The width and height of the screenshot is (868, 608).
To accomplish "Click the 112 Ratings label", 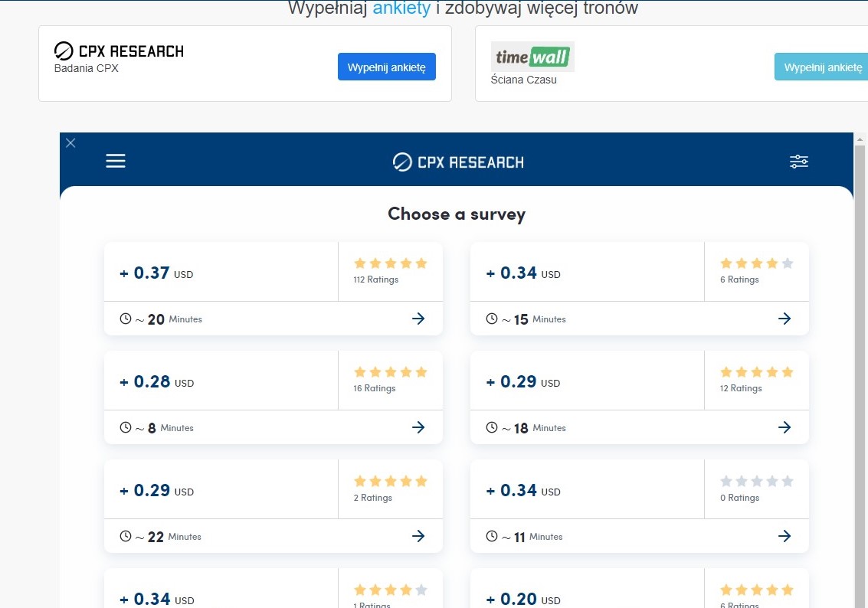I will click(376, 279).
